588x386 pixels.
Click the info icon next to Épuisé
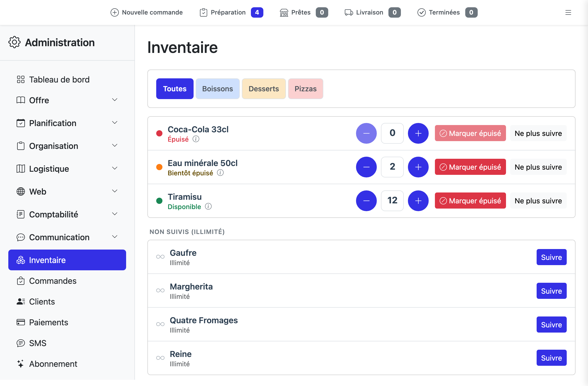(196, 139)
